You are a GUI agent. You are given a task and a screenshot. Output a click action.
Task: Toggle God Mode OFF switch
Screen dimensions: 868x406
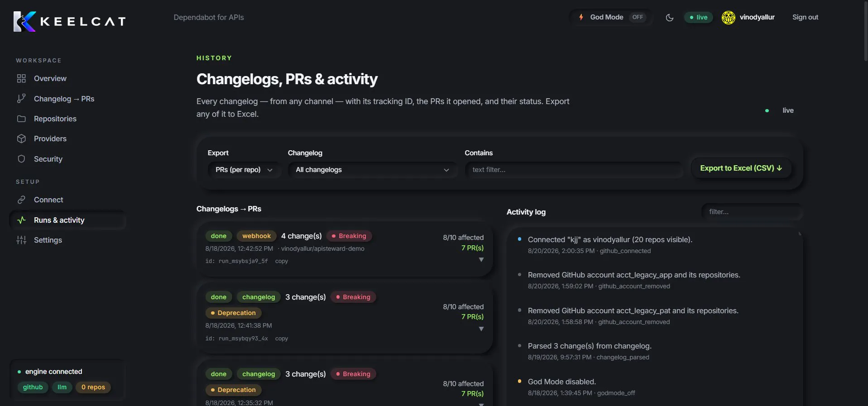638,17
